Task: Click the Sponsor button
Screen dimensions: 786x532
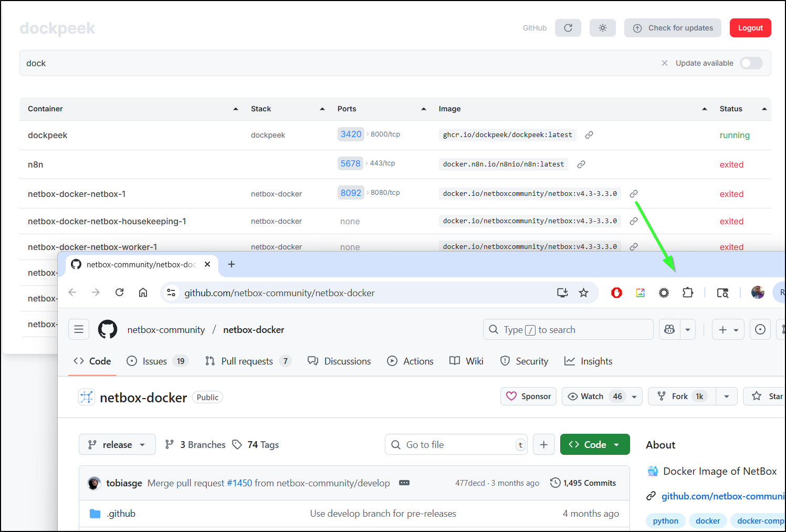Action: pyautogui.click(x=528, y=397)
